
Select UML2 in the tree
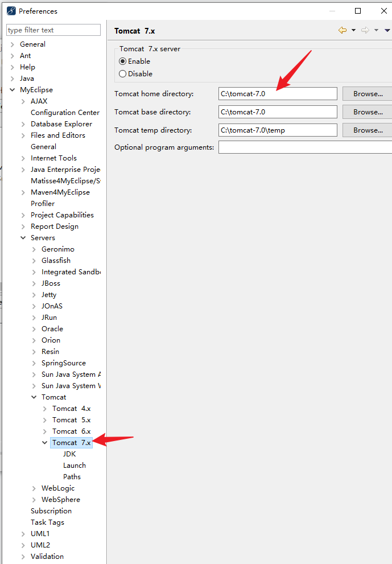coord(40,545)
